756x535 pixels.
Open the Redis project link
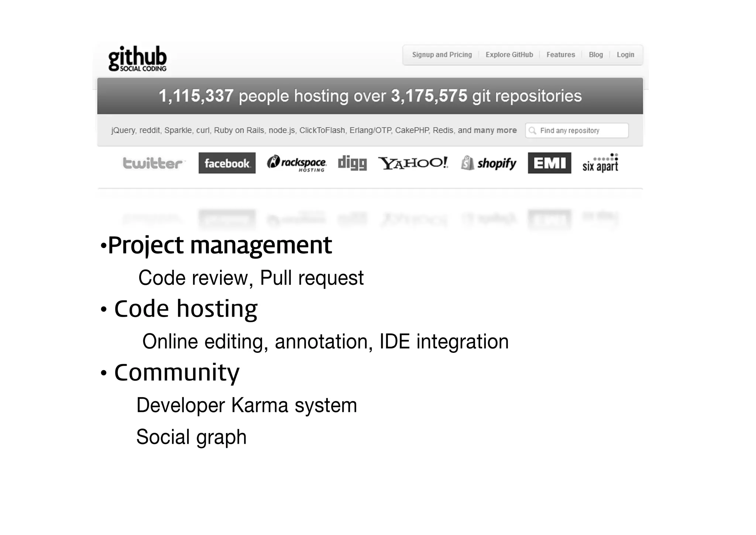point(443,130)
